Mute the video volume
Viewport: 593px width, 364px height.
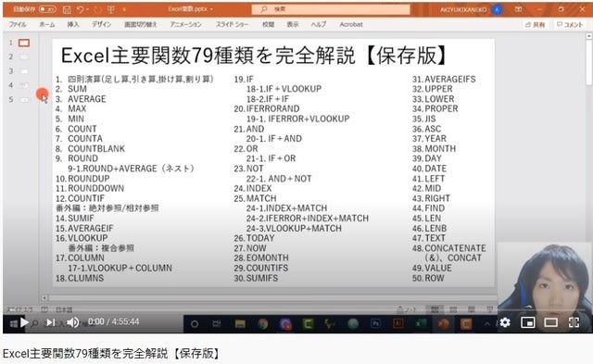pos(72,322)
